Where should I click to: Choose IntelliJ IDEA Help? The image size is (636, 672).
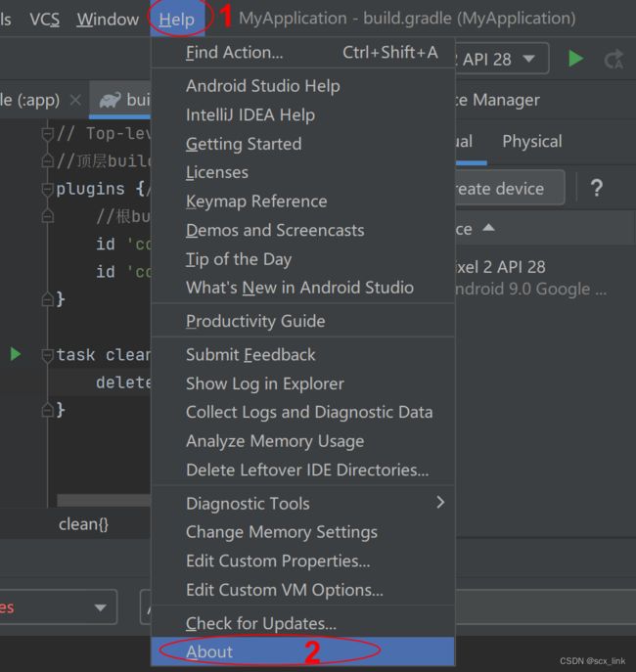[x=303, y=114]
